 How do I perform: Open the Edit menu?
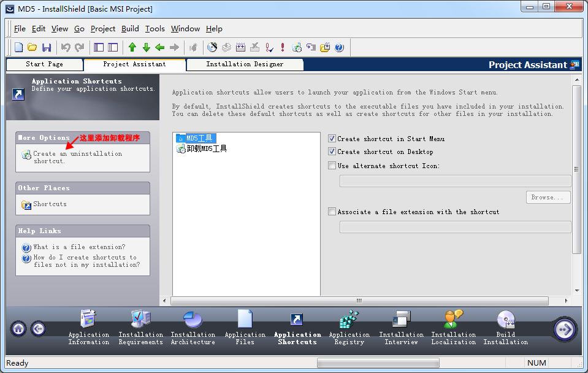click(39, 29)
